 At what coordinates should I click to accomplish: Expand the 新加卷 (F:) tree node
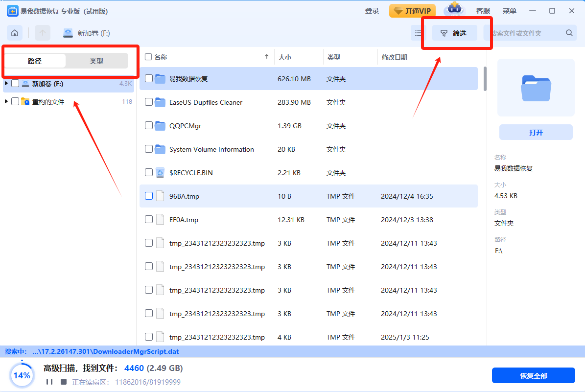(6, 84)
